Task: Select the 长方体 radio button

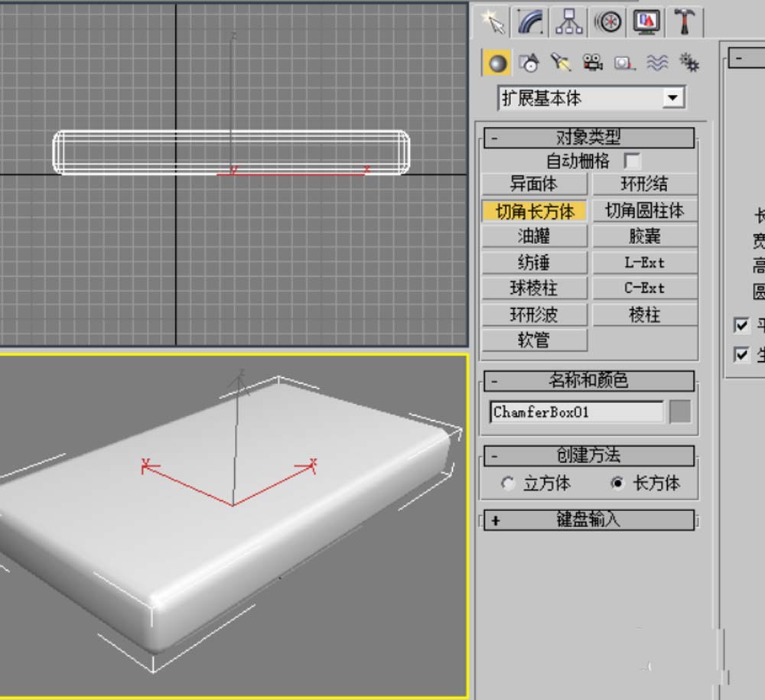Action: (x=617, y=483)
